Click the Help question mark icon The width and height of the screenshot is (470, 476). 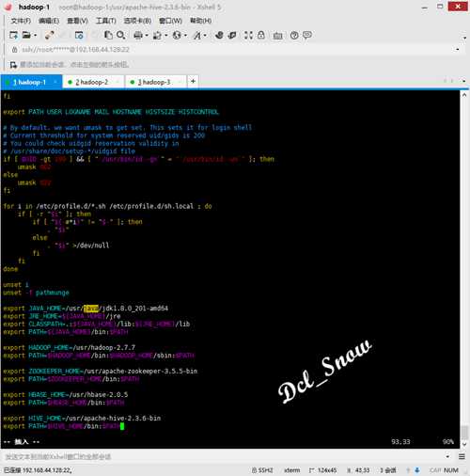pos(294,35)
